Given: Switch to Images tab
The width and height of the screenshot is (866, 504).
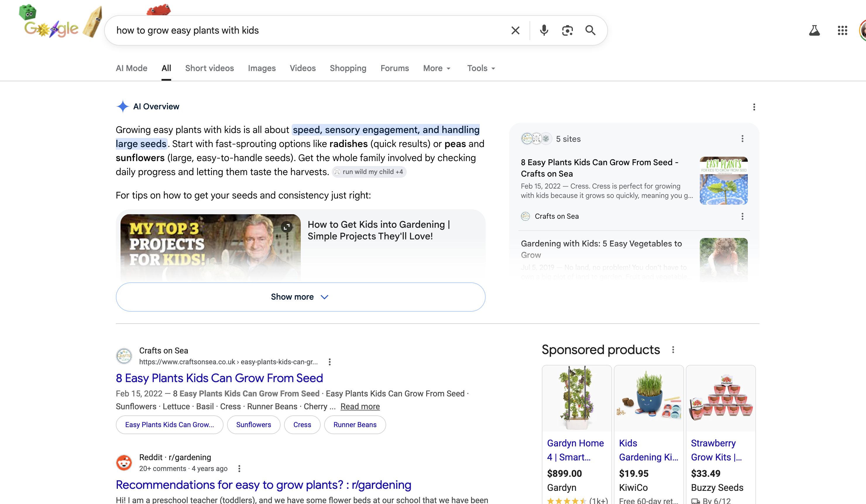Looking at the screenshot, I should coord(262,68).
